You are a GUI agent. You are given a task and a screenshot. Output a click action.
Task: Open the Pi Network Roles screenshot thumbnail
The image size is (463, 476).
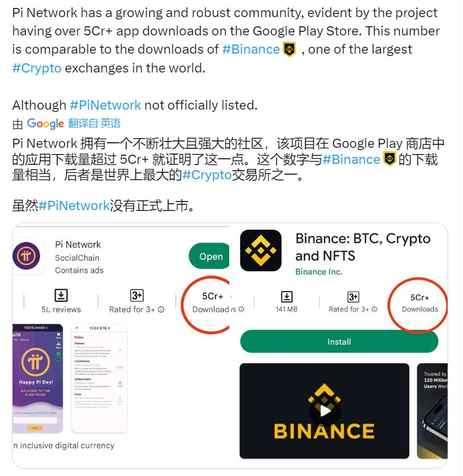click(x=99, y=378)
